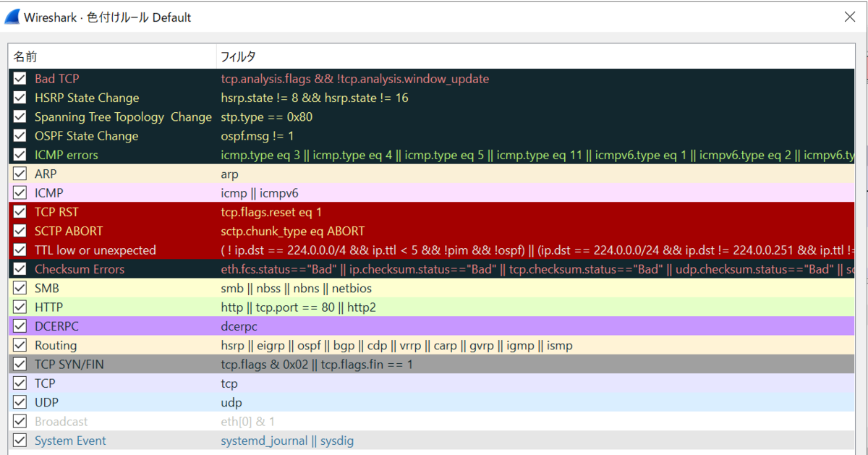Screen dimensions: 868x455
Task: Toggle the ARP rule checkbox
Action: click(20, 174)
